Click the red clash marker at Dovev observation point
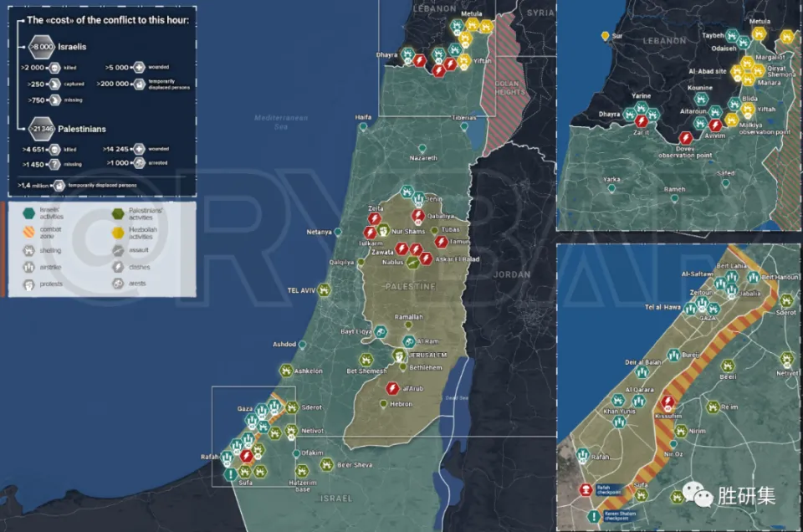Image resolution: width=803 pixels, height=532 pixels. pos(687,138)
